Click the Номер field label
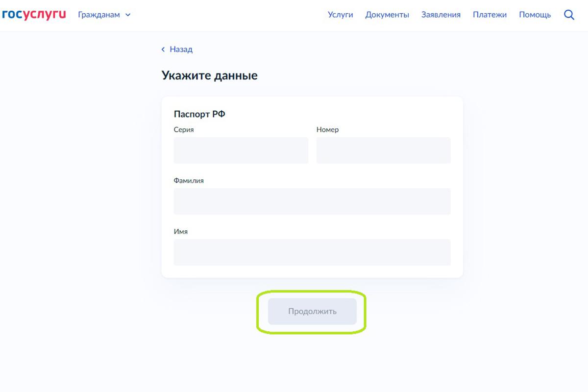This screenshot has height=392, width=588. 327,130
